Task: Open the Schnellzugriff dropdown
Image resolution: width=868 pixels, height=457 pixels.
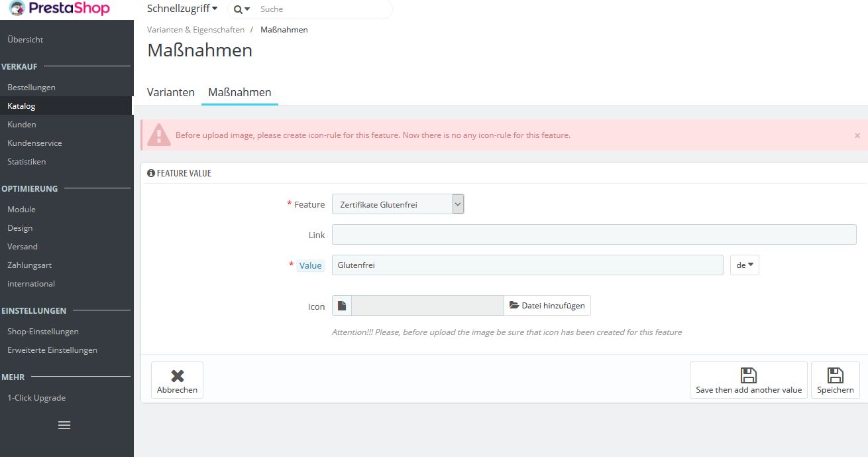Action: click(182, 9)
